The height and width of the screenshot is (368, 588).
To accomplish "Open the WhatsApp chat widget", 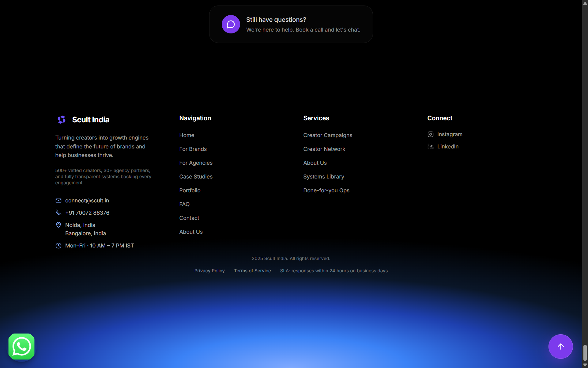I will 21,347.
